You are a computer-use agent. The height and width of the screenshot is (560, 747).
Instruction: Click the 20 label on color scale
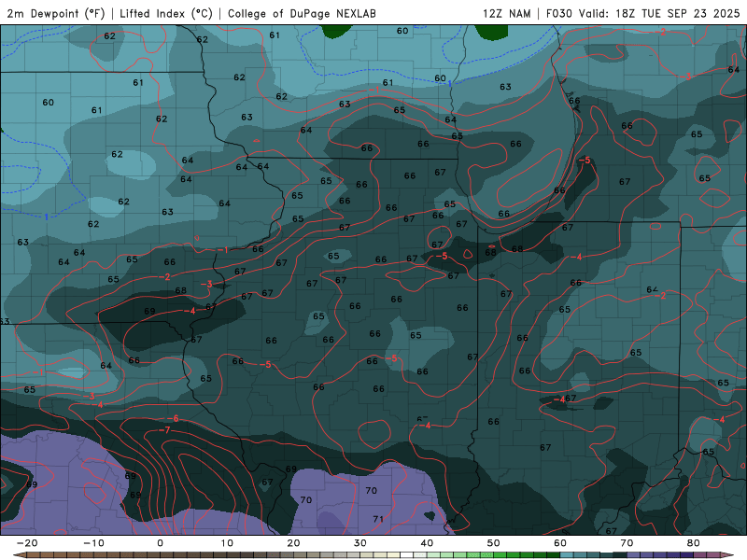click(293, 543)
